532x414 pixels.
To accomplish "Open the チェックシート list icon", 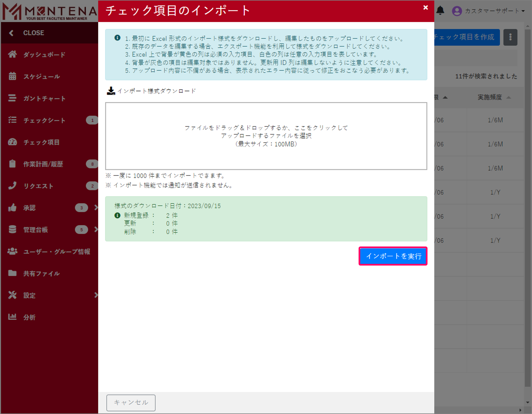I will [x=12, y=120].
